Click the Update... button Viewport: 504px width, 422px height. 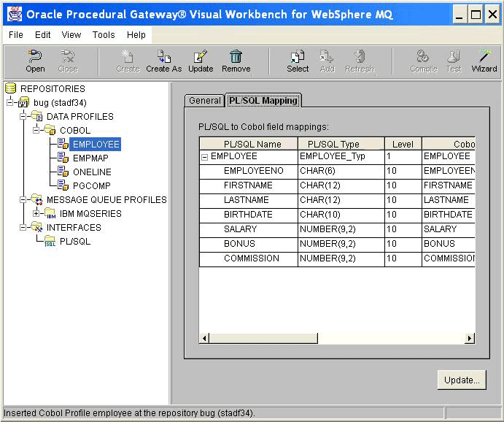(462, 380)
